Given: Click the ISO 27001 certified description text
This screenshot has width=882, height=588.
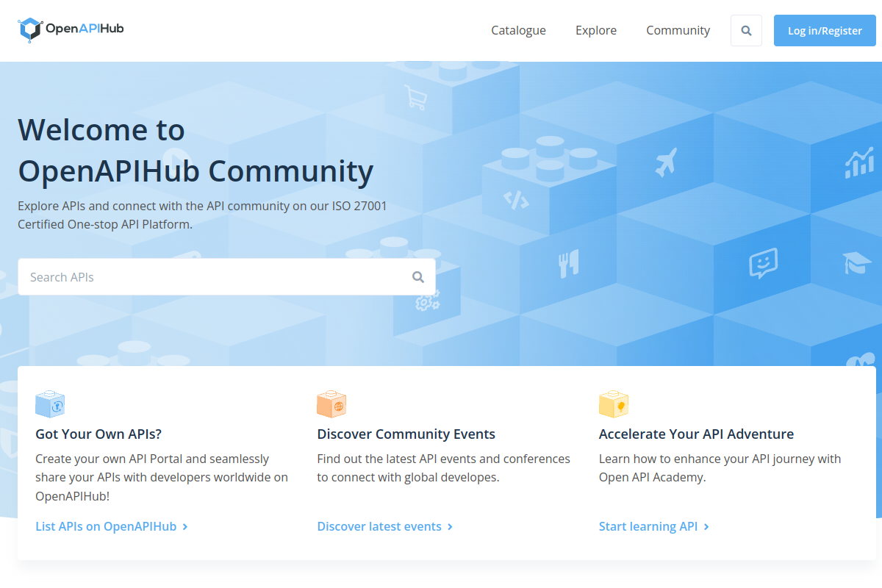Looking at the screenshot, I should [202, 215].
